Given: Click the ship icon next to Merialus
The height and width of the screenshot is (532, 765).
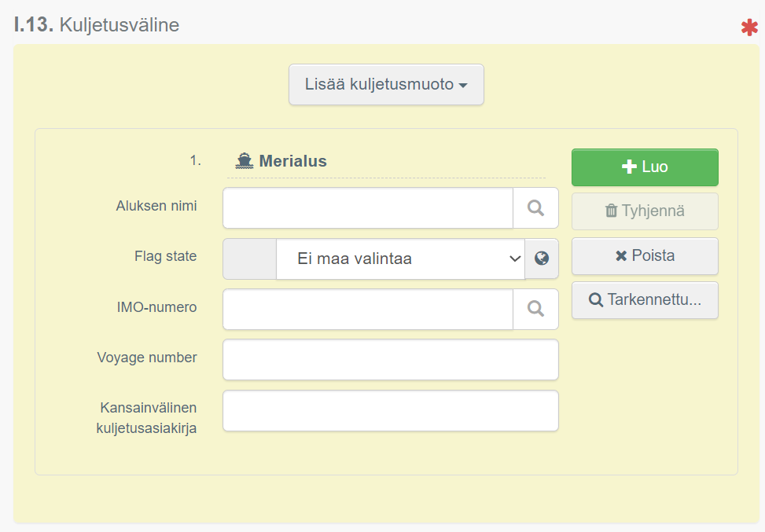Looking at the screenshot, I should (x=244, y=159).
